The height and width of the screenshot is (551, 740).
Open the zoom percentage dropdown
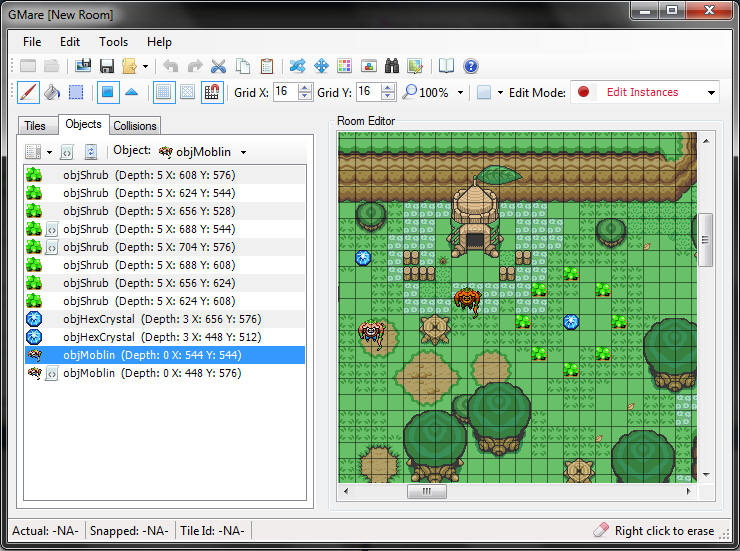pyautogui.click(x=460, y=93)
